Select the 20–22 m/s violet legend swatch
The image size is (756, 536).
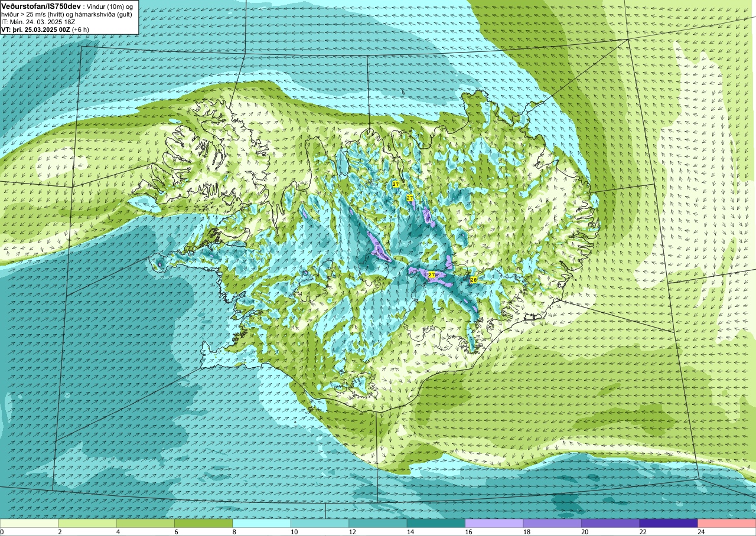[x=610, y=524]
